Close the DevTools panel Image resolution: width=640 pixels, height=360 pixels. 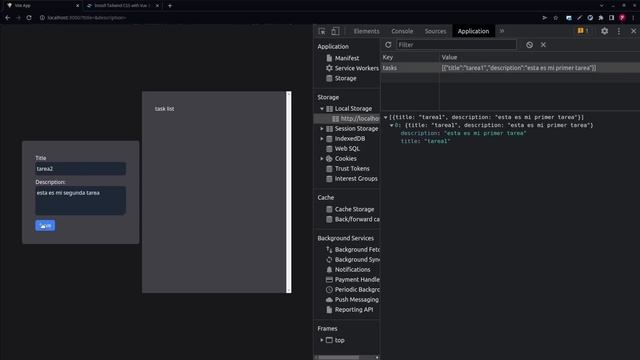point(633,31)
